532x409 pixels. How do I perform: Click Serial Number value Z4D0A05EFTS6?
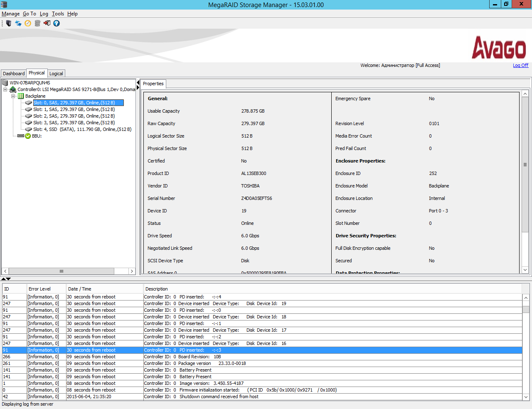256,198
